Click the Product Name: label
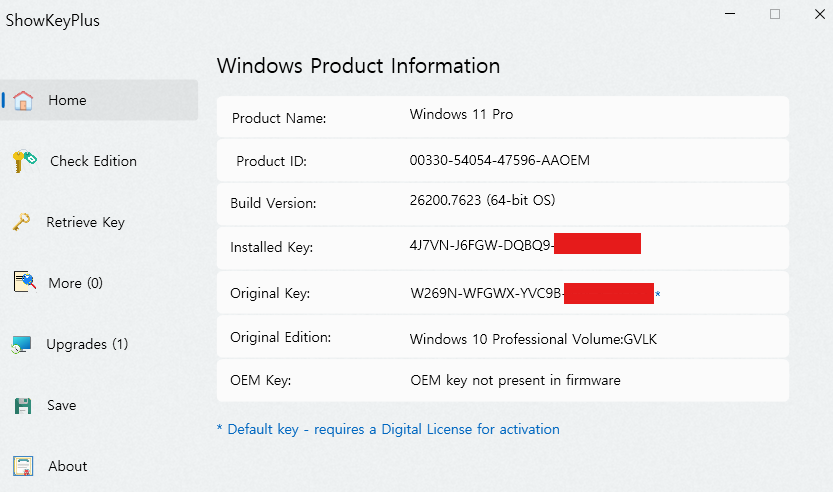This screenshot has width=833, height=492. tap(279, 118)
